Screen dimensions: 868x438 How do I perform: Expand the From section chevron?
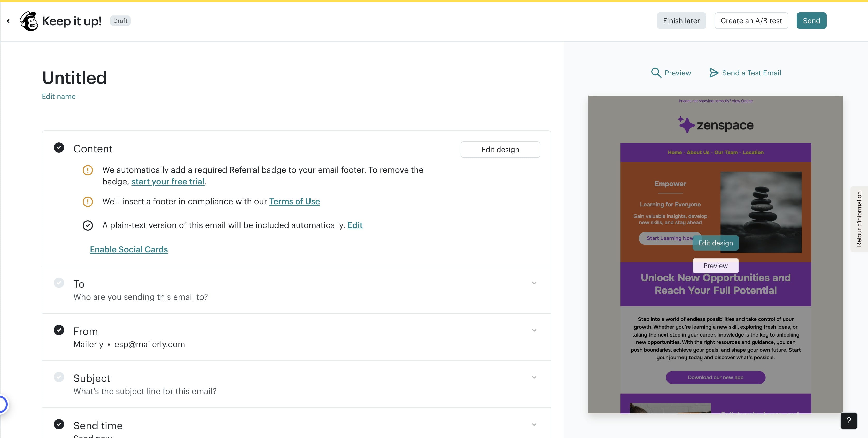[x=534, y=330]
